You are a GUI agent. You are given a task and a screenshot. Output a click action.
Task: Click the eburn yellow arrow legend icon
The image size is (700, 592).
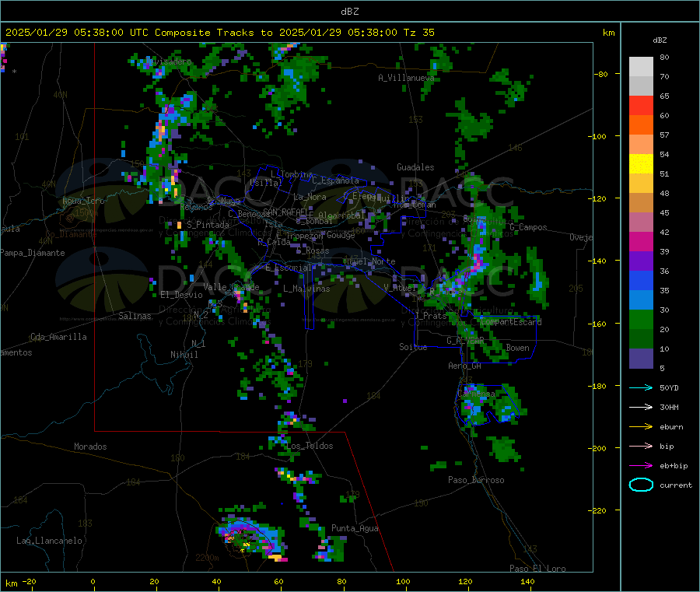tap(641, 427)
